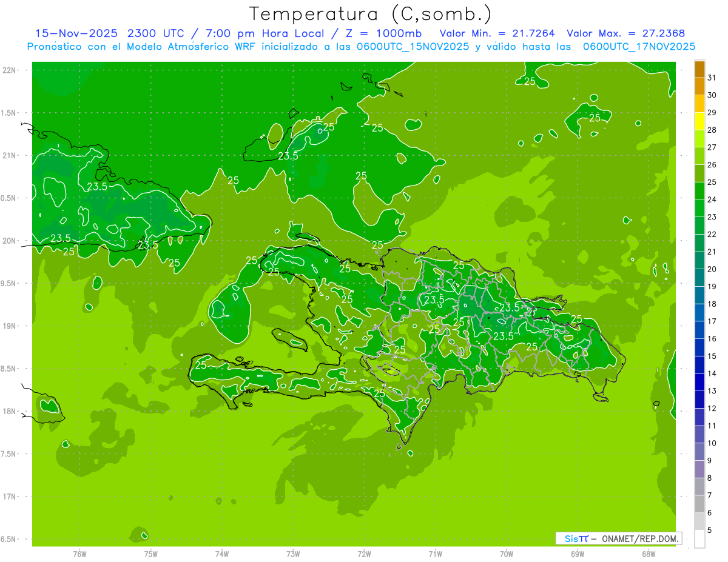Viewport: 728px width, 562px height.
Task: Click the legend value "12"
Action: (712, 409)
